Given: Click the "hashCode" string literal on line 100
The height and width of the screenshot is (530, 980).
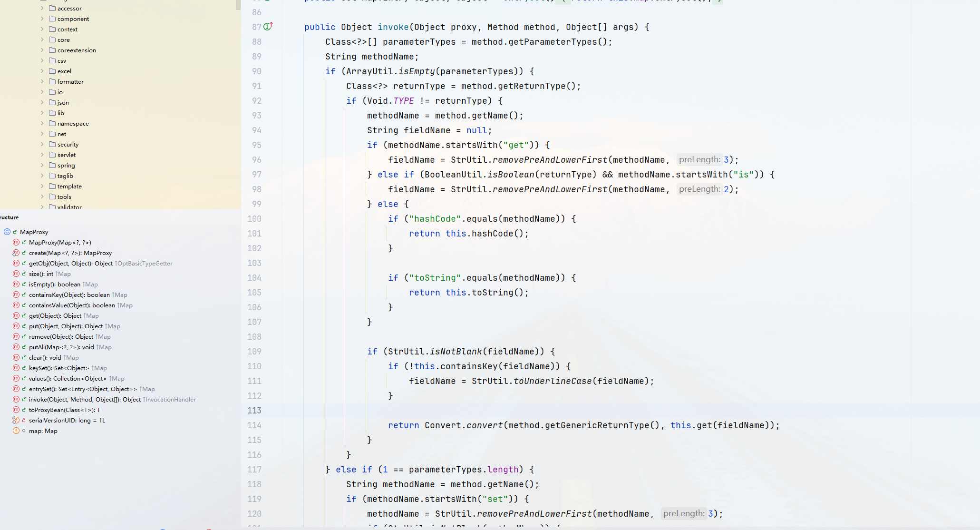Looking at the screenshot, I should [x=435, y=218].
